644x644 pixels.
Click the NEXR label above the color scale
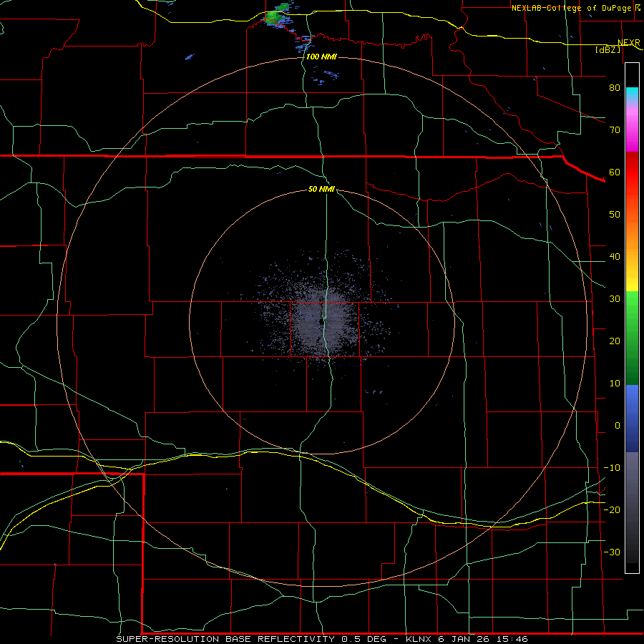point(629,43)
